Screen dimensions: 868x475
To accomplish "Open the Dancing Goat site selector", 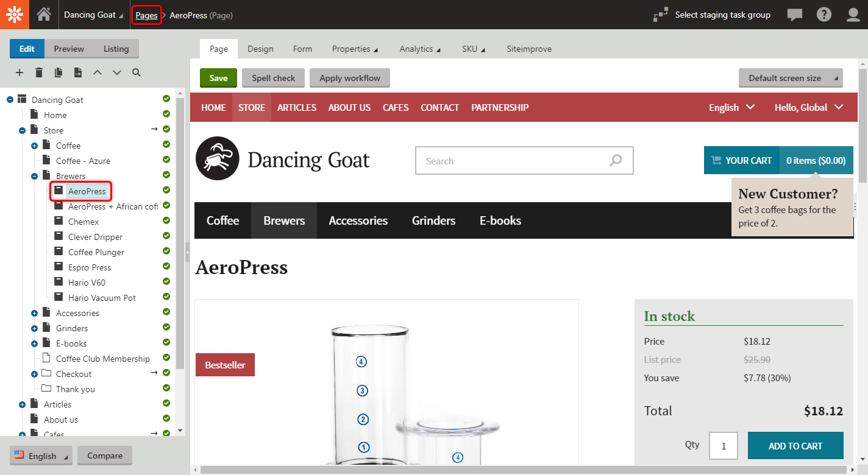I will click(93, 15).
